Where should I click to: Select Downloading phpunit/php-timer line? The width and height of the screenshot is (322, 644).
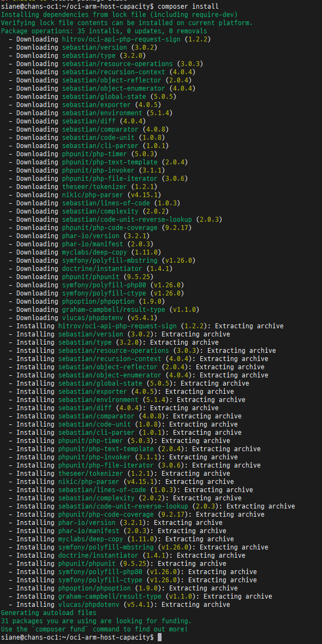[83, 154]
